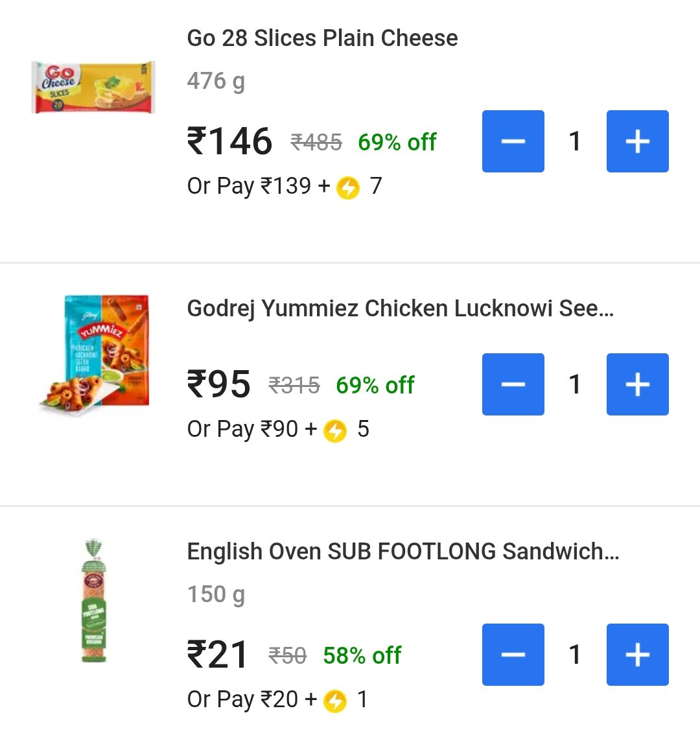
Task: Decrease quantity of Godrej Yummiez Chicken Seekh
Action: click(513, 384)
